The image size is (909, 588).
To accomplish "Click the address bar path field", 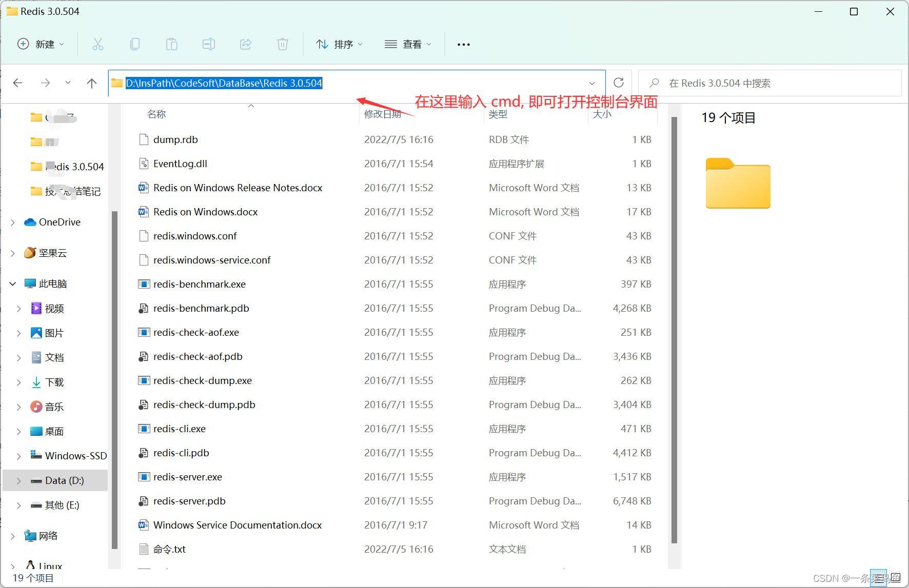I will click(357, 83).
